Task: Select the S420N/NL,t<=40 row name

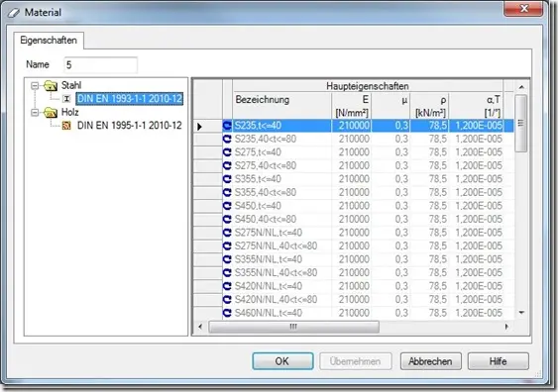Action: (269, 286)
